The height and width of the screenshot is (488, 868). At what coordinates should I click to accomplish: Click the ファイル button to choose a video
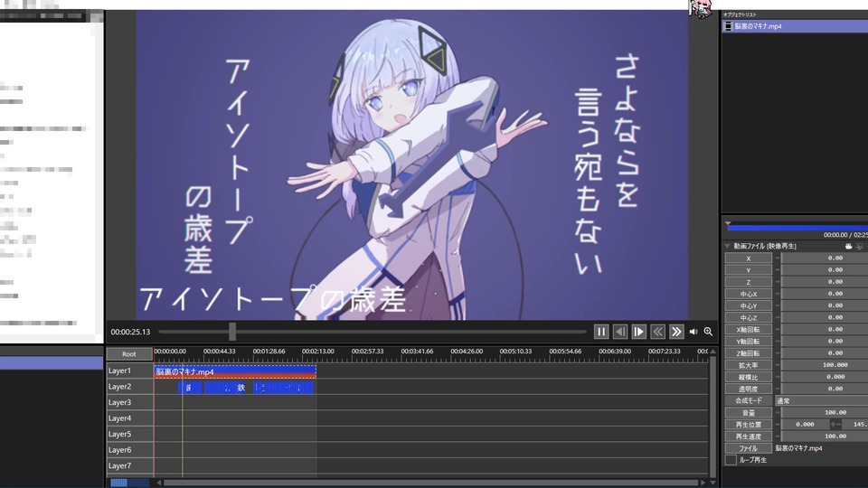(749, 449)
